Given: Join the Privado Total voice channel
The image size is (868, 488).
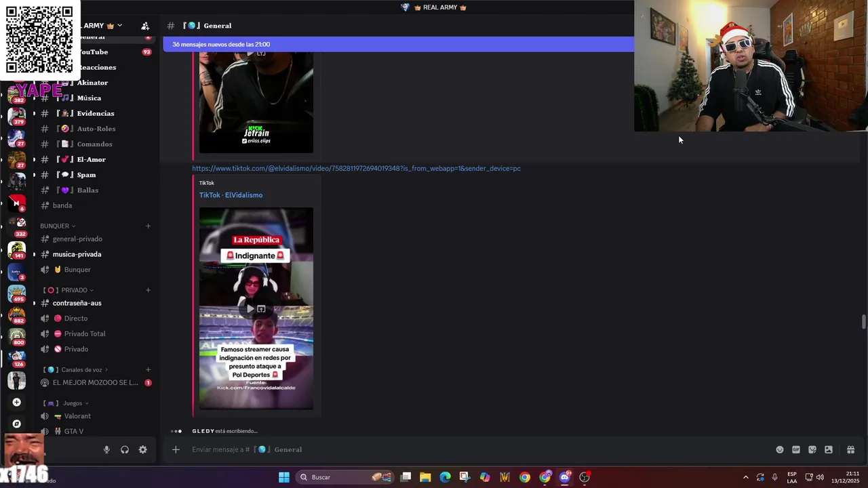Looking at the screenshot, I should pos(95,333).
